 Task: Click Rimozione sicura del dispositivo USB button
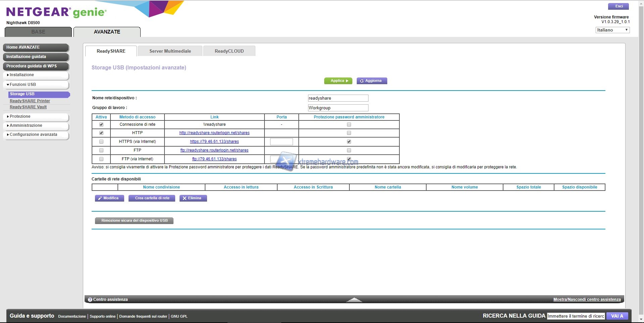134,221
